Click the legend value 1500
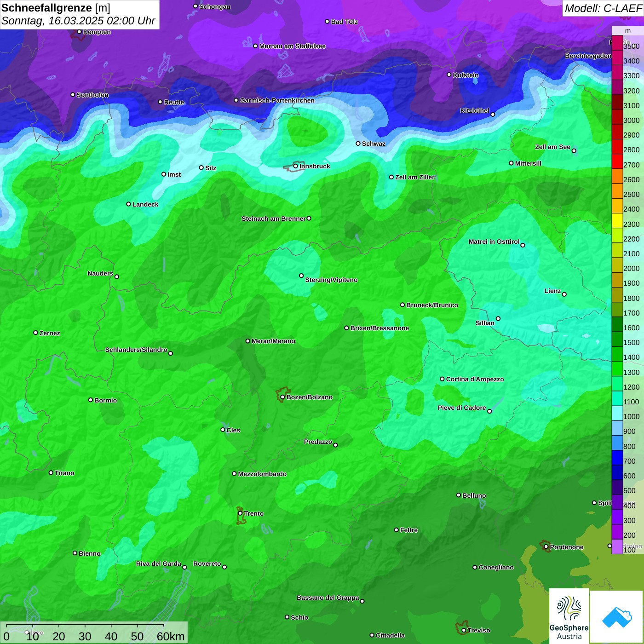Viewport: 644px width, 644px height. pos(631,343)
